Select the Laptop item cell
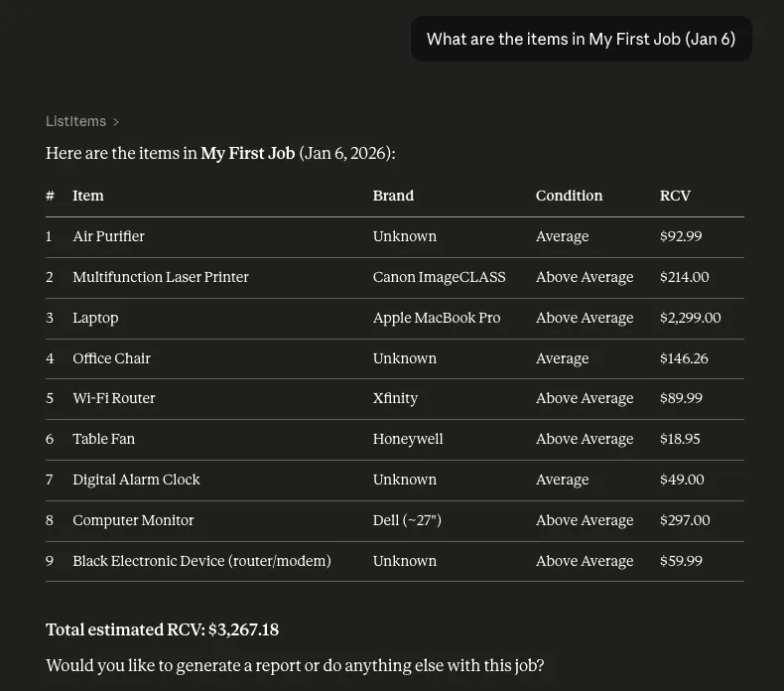 coord(95,318)
